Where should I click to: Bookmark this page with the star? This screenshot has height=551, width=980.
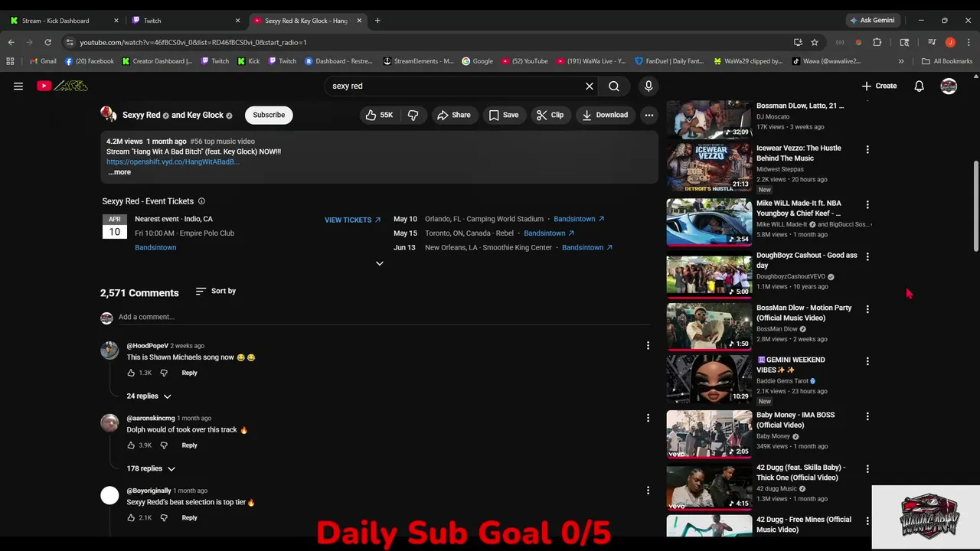tap(815, 42)
